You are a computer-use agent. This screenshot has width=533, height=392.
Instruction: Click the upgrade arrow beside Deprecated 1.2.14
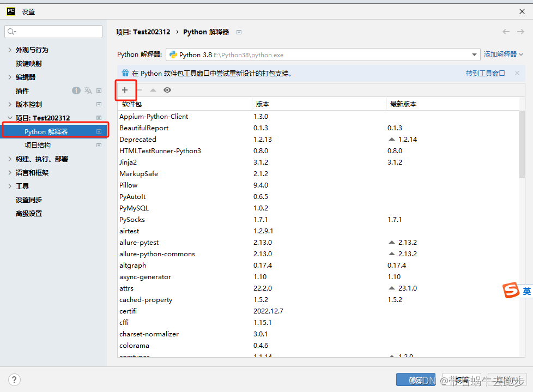tap(392, 139)
